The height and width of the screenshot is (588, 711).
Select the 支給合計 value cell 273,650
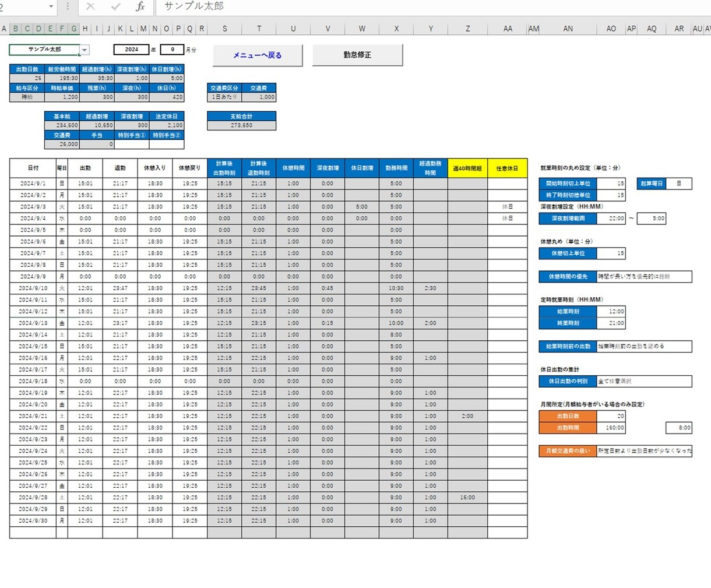click(241, 125)
